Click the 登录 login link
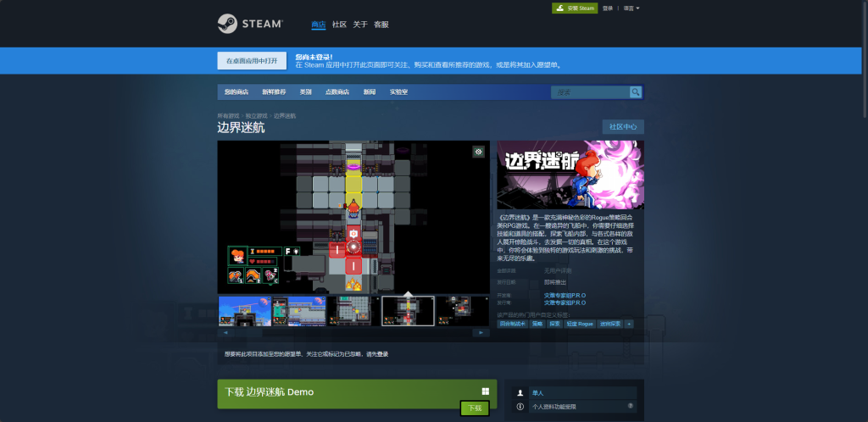Image resolution: width=868 pixels, height=422 pixels. point(608,8)
